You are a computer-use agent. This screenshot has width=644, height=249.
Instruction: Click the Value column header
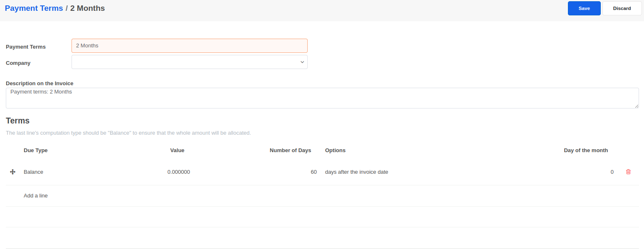pyautogui.click(x=177, y=150)
